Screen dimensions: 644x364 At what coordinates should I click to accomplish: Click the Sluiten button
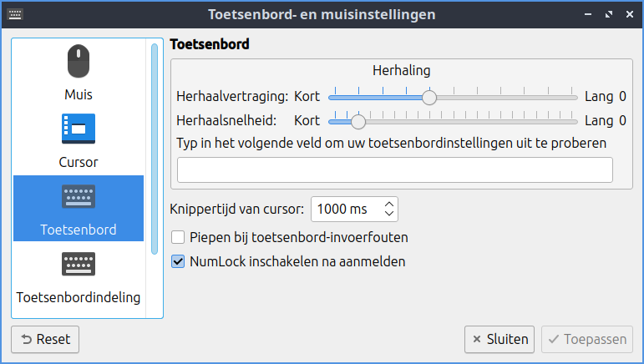coord(499,340)
